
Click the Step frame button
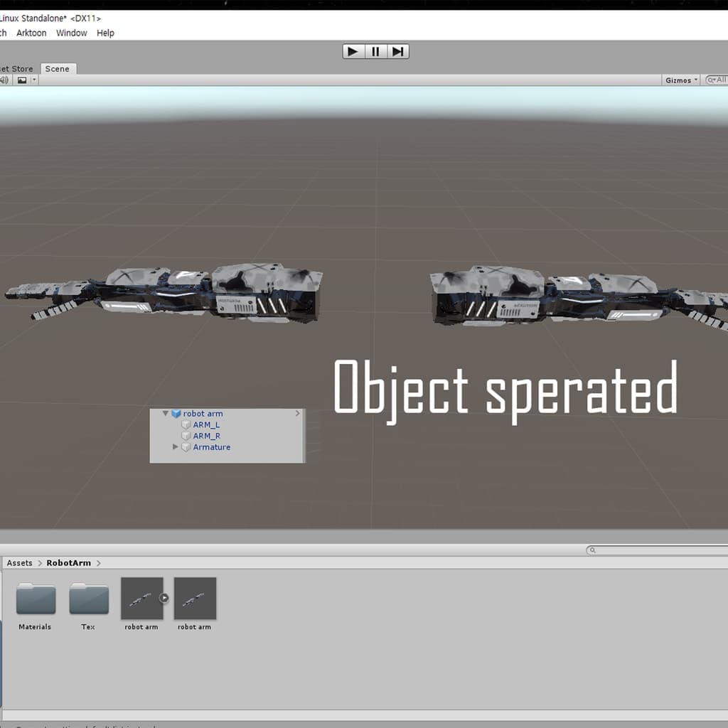(x=397, y=51)
